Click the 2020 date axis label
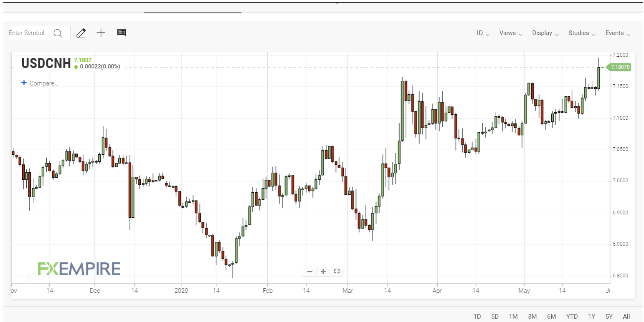The height and width of the screenshot is (322, 644). (x=181, y=290)
